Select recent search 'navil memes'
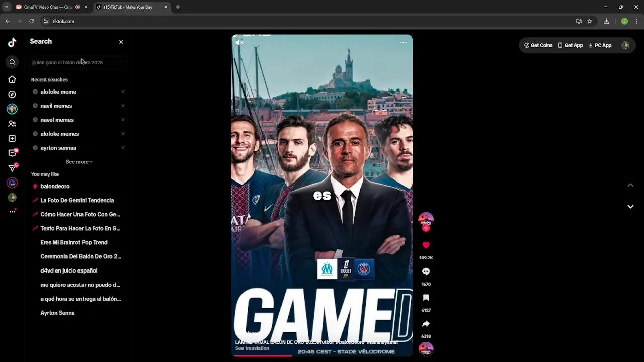The width and height of the screenshot is (644, 362). point(56,106)
